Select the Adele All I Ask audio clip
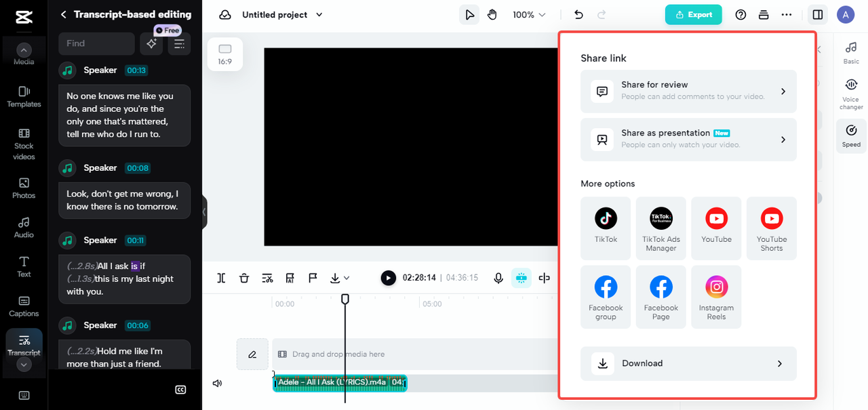The image size is (868, 410). click(x=340, y=383)
